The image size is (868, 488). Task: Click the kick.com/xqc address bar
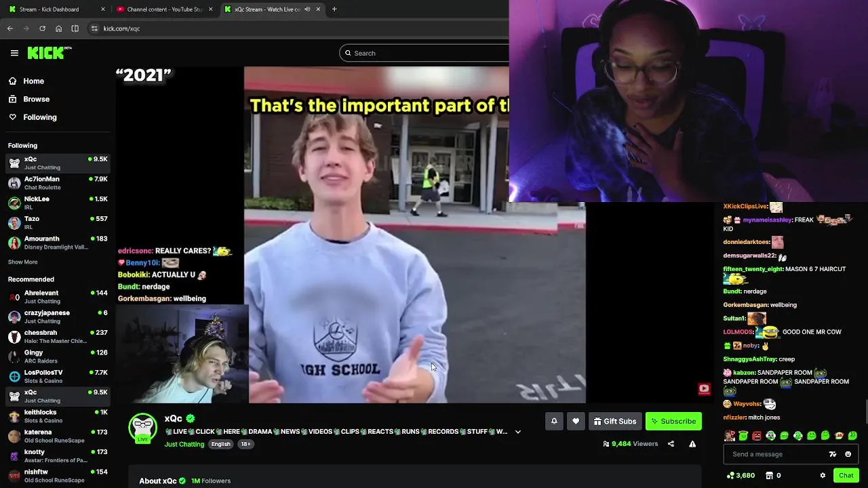[298, 28]
